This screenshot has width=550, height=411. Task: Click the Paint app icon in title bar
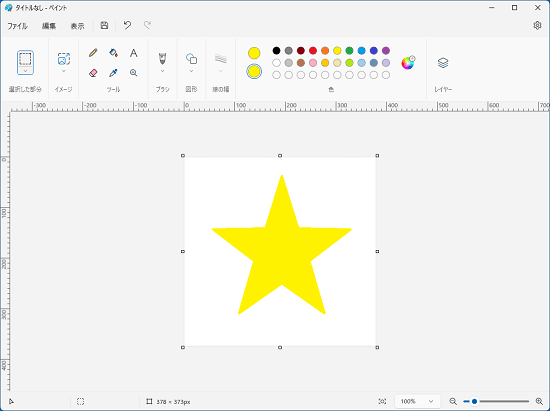point(9,8)
